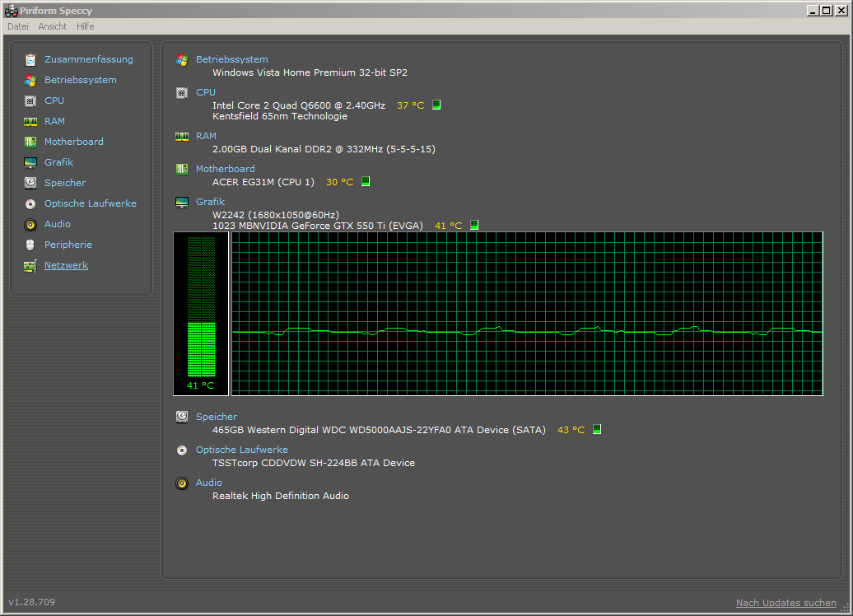This screenshot has height=616, width=853.
Task: Click the TSSTcorp CDDVDW SH-224BB ATA Device text
Action: 314,463
